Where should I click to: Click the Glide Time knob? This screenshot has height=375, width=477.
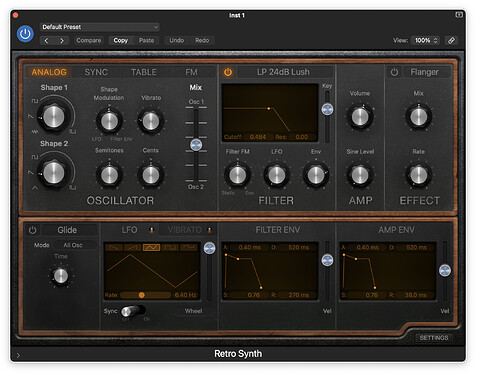61,276
